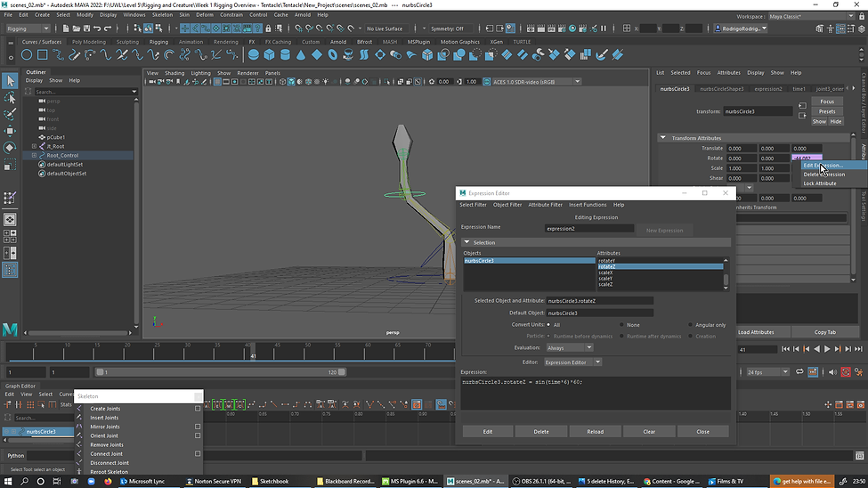Image resolution: width=868 pixels, height=488 pixels.
Task: Open the 24 fps frame rate dropdown
Action: coord(767,372)
